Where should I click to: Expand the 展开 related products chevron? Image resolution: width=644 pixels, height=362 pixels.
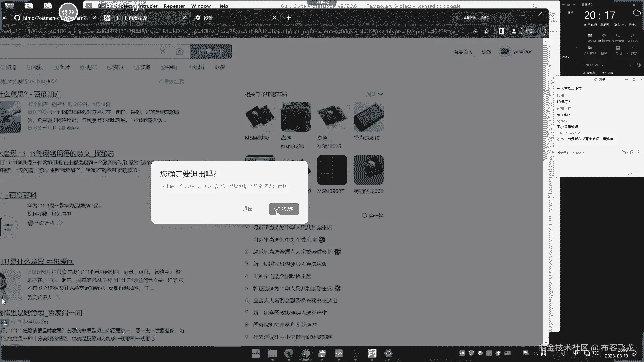click(x=380, y=94)
